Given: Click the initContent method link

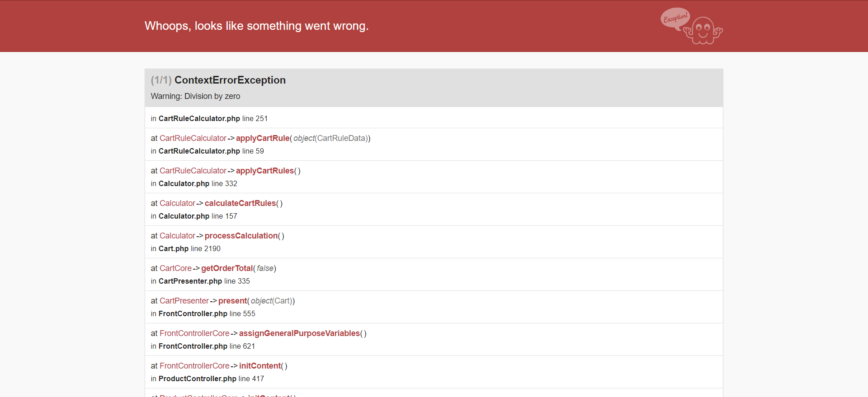Looking at the screenshot, I should tap(260, 366).
